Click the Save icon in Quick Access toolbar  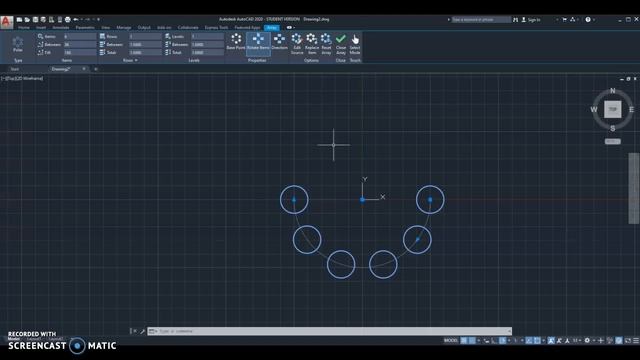coord(36,20)
